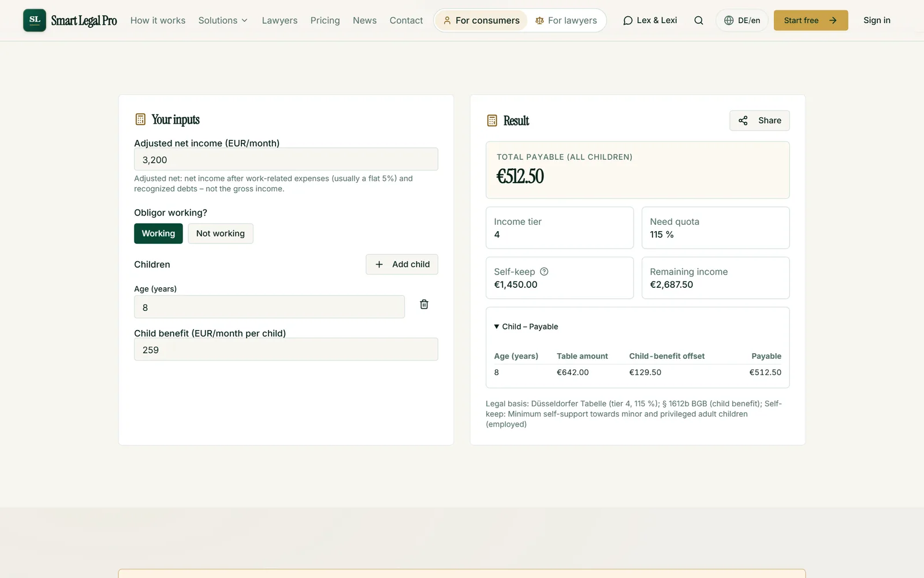924x578 pixels.
Task: Click the Remaining income €2,687.50 value
Action: [671, 284]
